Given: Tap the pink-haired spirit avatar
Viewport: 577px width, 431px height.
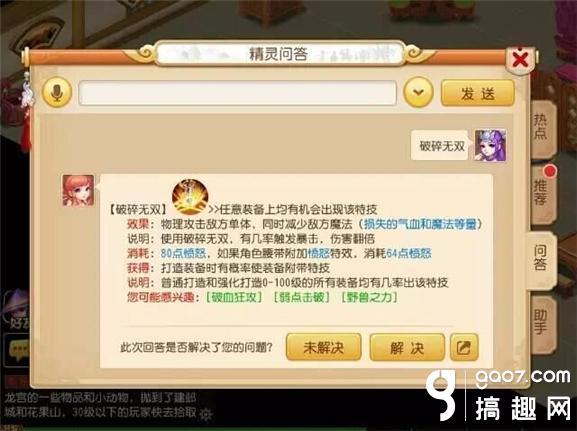Looking at the screenshot, I should [78, 190].
